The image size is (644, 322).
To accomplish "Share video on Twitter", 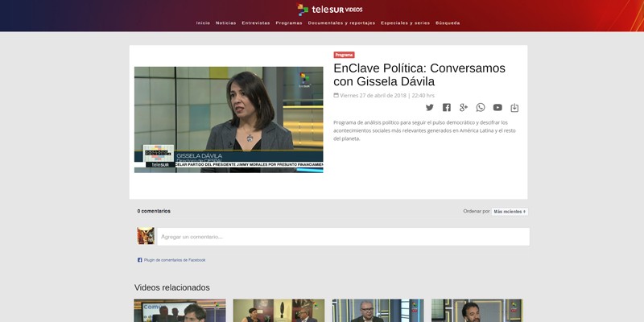I will [429, 108].
